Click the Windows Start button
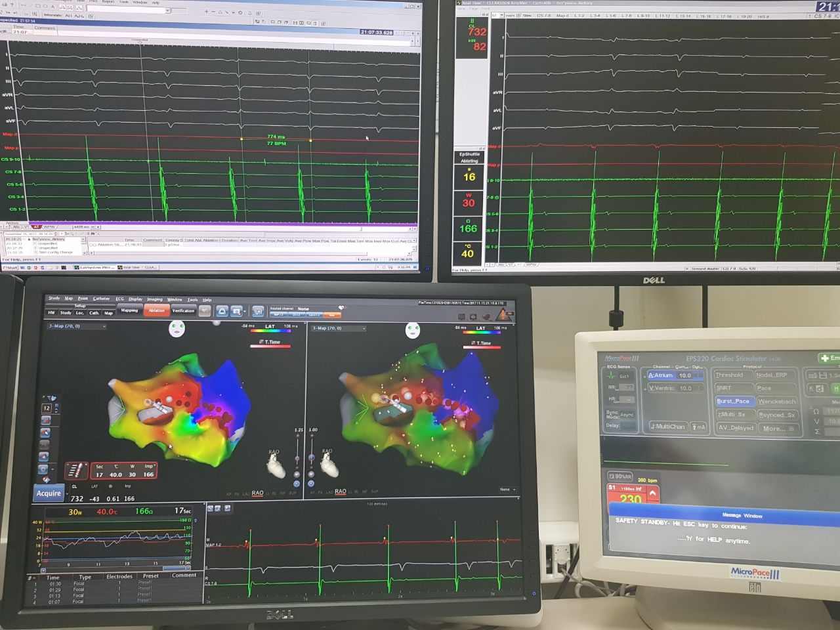840x630 pixels. 10,268
